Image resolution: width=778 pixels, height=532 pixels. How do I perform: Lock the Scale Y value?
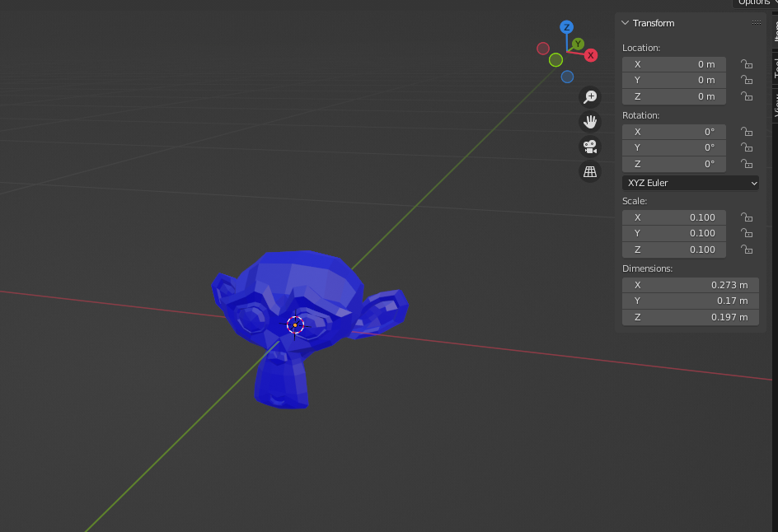pyautogui.click(x=747, y=234)
